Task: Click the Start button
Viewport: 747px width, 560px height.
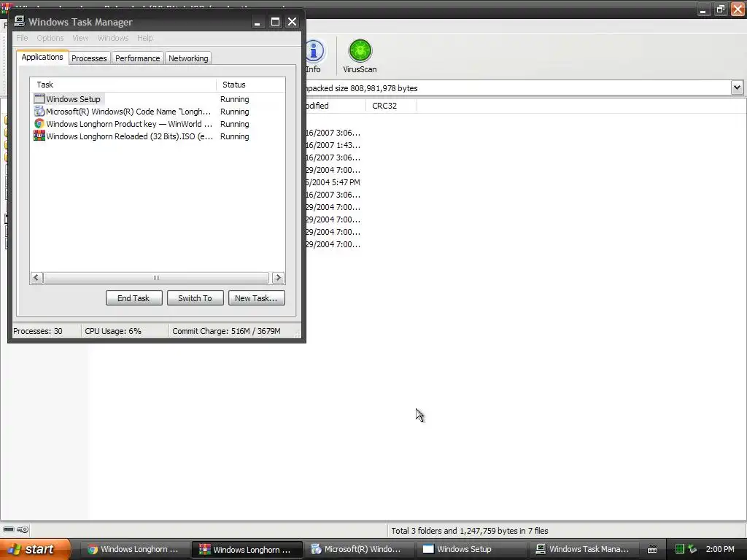Action: point(36,549)
